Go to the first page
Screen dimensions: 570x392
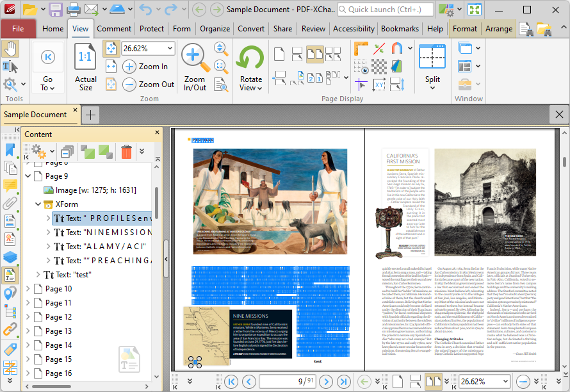pyautogui.click(x=231, y=382)
